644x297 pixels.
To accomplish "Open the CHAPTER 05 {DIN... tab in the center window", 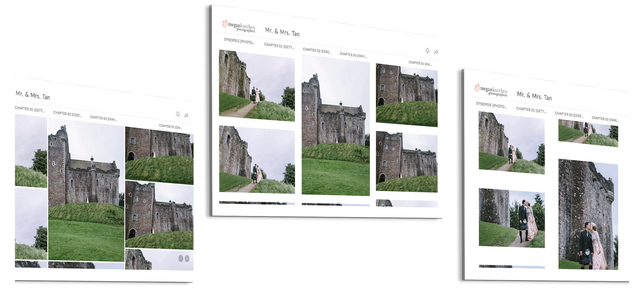I will (x=420, y=63).
